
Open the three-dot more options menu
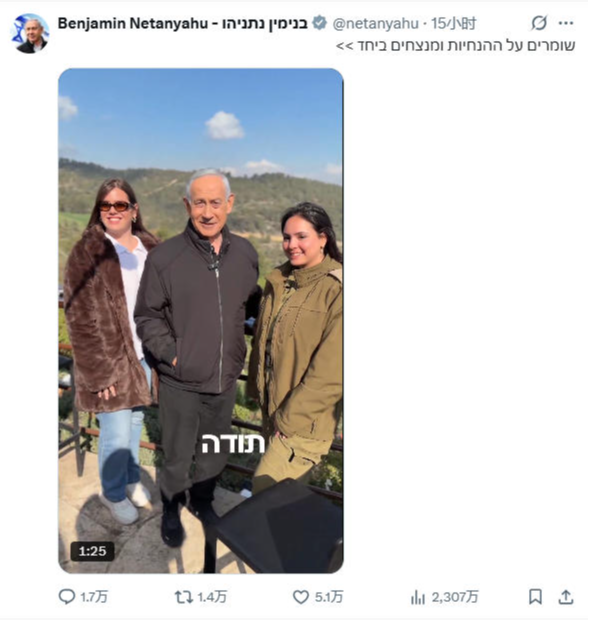(566, 23)
